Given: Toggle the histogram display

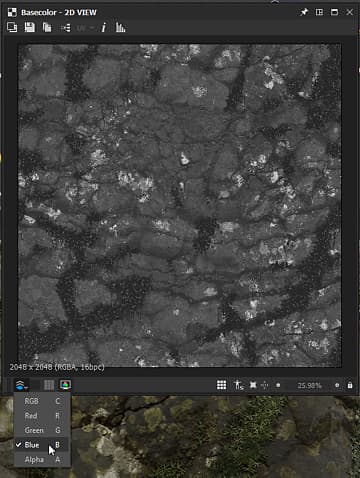Looking at the screenshot, I should 120,27.
